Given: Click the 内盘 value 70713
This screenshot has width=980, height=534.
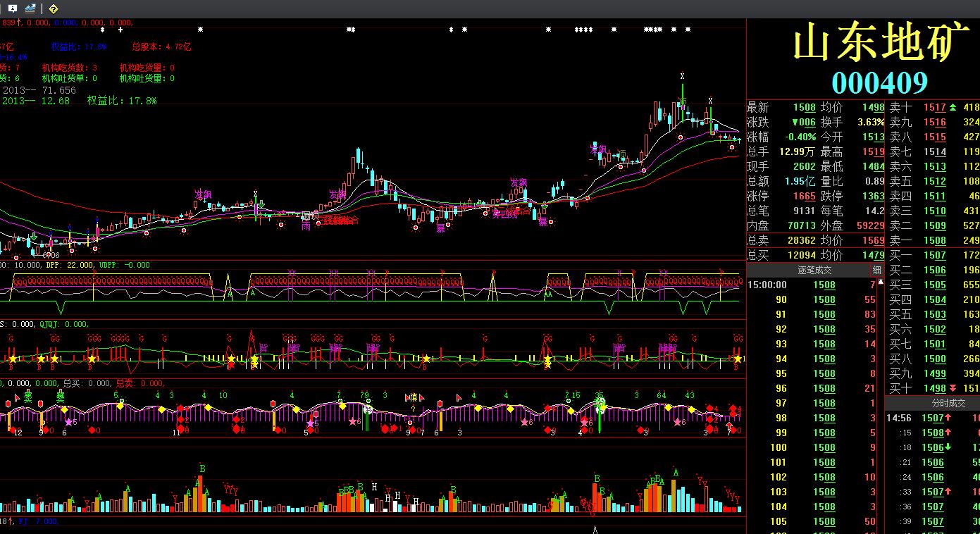Looking at the screenshot, I should pos(802,226).
